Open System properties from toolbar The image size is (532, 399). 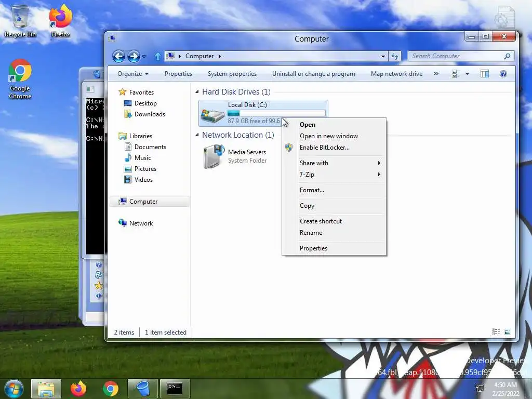point(232,74)
